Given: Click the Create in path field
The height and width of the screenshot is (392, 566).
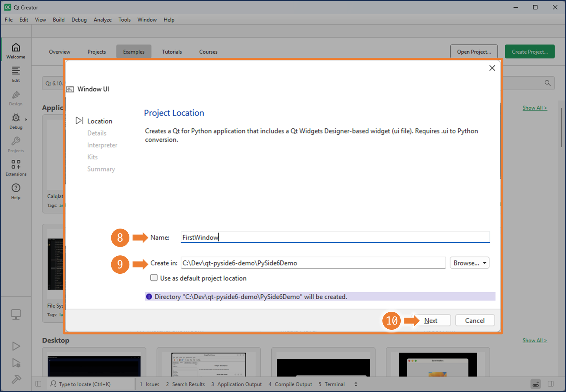Looking at the screenshot, I should tap(313, 263).
